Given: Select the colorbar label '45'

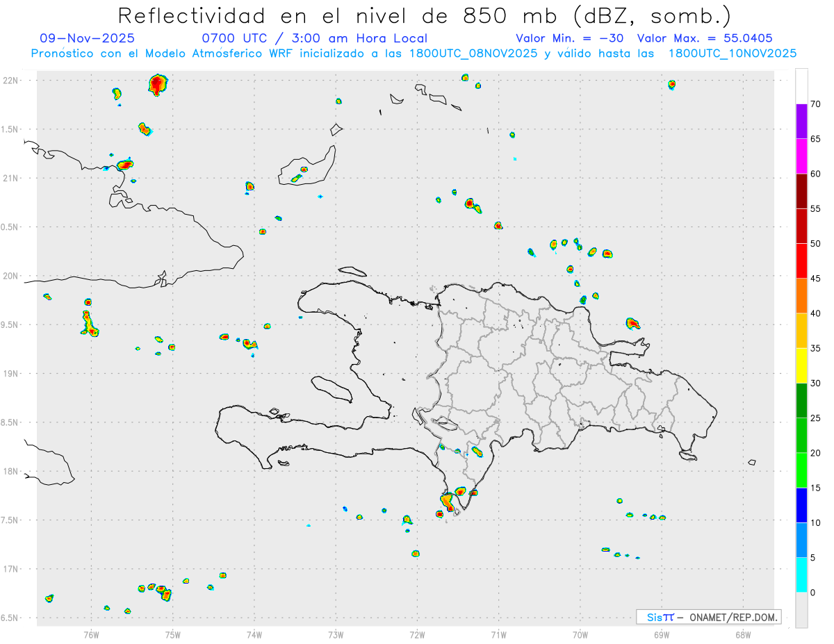Looking at the screenshot, I should pos(816,279).
